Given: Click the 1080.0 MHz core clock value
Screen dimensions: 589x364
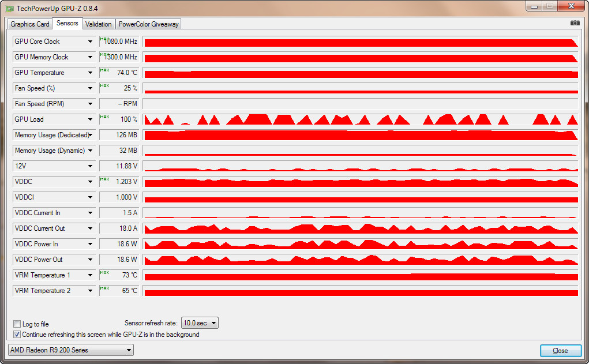Looking at the screenshot, I should [x=119, y=42].
